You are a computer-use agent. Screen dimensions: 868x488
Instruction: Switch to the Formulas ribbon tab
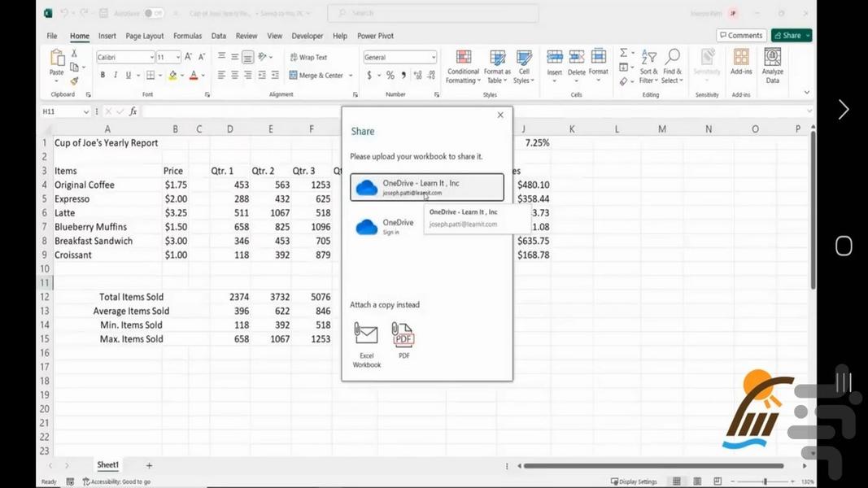pyautogui.click(x=187, y=36)
